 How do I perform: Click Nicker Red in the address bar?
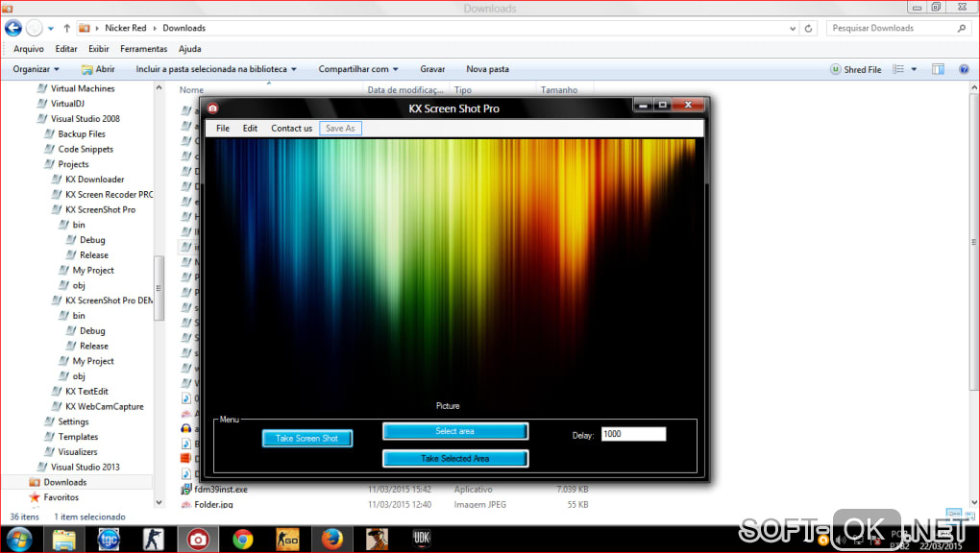[x=126, y=28]
